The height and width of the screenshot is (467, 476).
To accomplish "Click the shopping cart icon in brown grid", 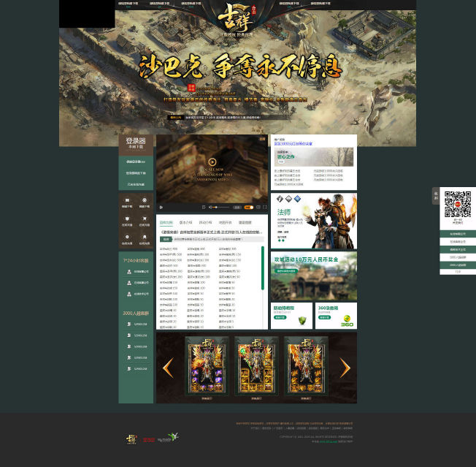I will pyautogui.click(x=145, y=219).
